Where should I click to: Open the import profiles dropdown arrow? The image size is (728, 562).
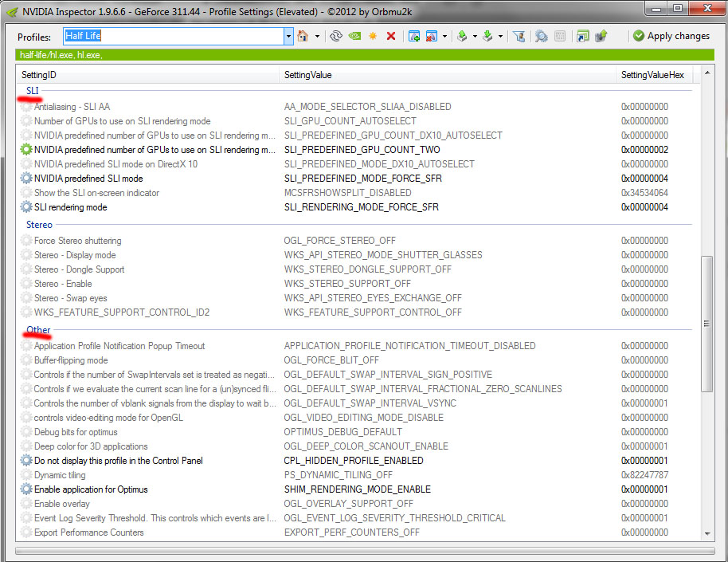(x=500, y=36)
